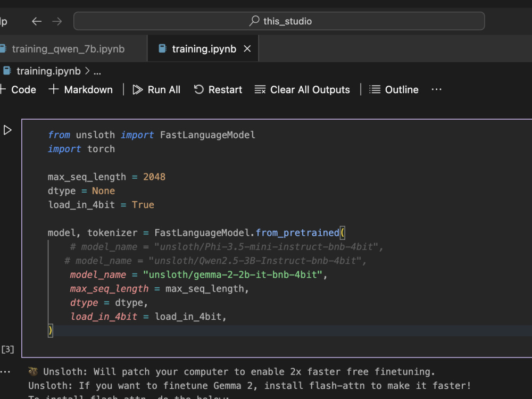Click training.ipynb in the breadcrumb
This screenshot has width=532, height=399.
coord(48,71)
